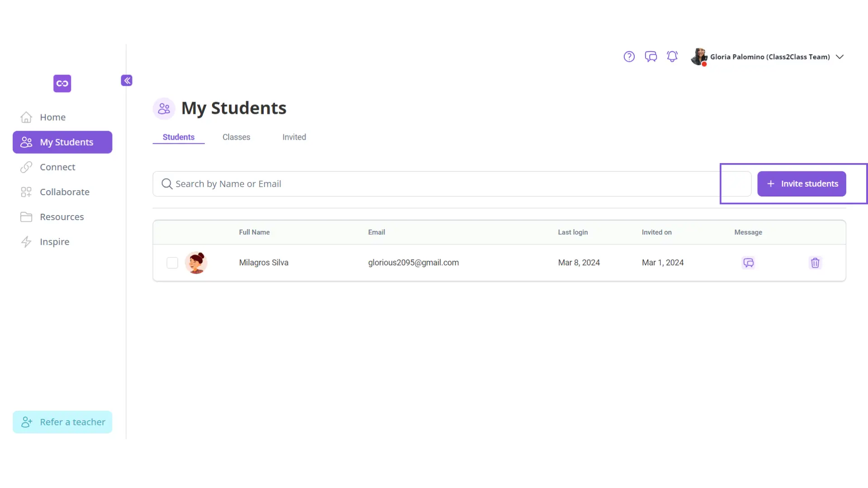Click the name Milagros Silva
The image size is (868, 488).
[x=264, y=263]
